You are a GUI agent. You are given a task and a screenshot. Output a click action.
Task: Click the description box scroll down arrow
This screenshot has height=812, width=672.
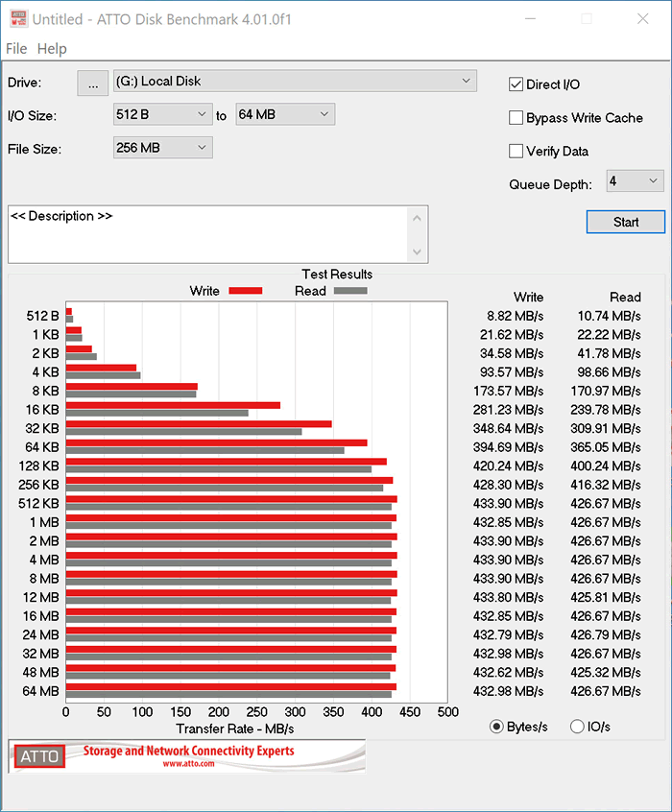(417, 251)
